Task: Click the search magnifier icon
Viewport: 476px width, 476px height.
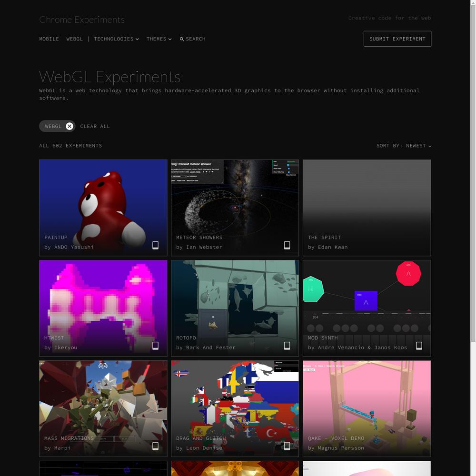Action: coord(181,39)
